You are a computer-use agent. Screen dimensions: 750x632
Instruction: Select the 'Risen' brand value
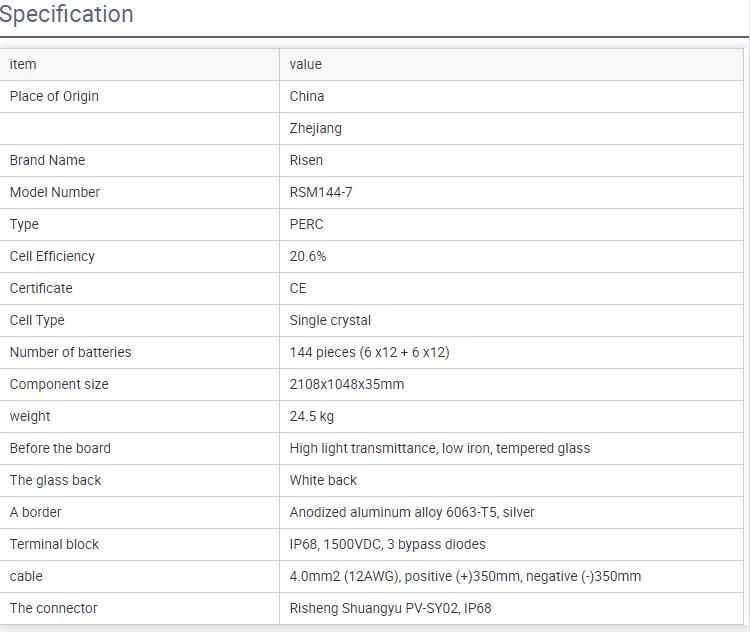click(x=306, y=160)
